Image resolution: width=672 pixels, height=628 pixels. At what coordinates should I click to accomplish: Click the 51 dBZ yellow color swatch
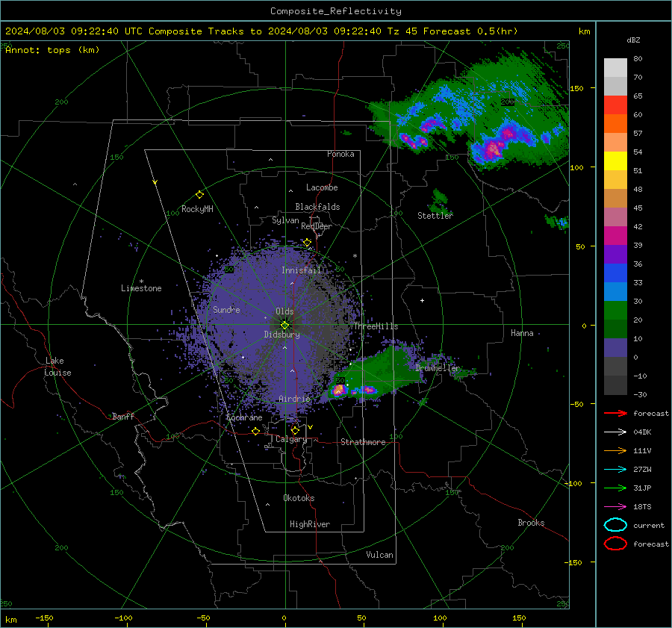pyautogui.click(x=615, y=161)
